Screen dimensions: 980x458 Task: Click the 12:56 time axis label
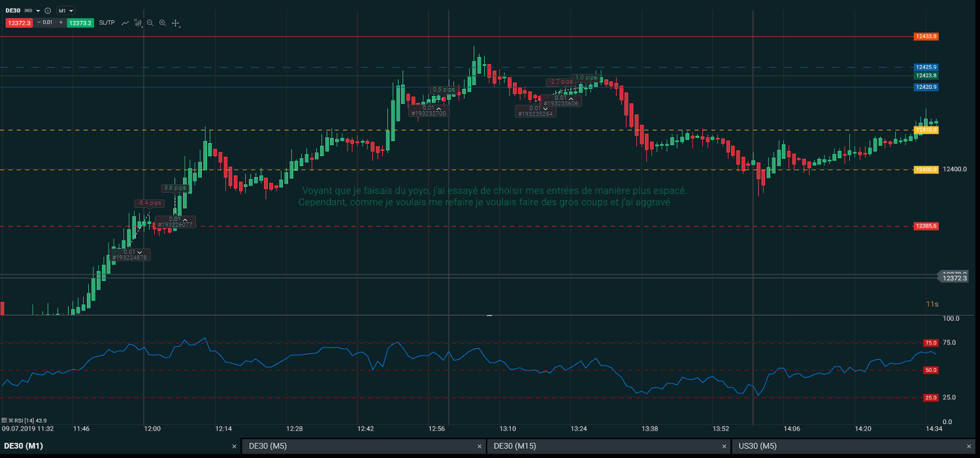coord(437,429)
